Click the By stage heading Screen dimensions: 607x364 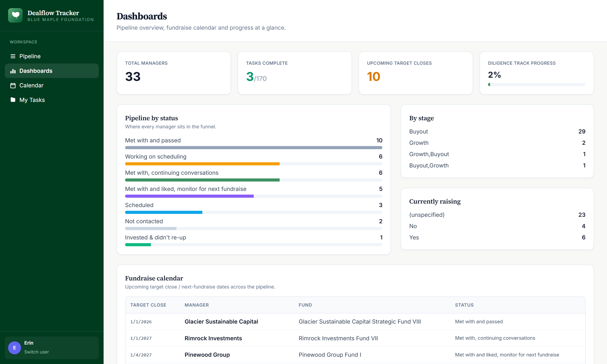coord(421,118)
